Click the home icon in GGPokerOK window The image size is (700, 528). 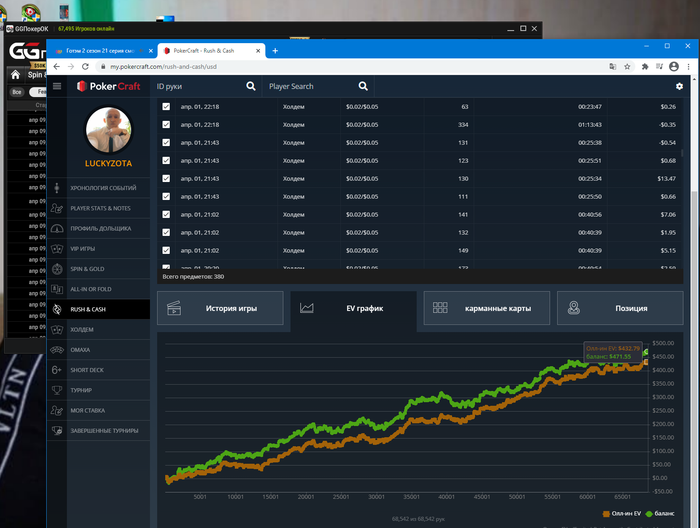pyautogui.click(x=16, y=75)
